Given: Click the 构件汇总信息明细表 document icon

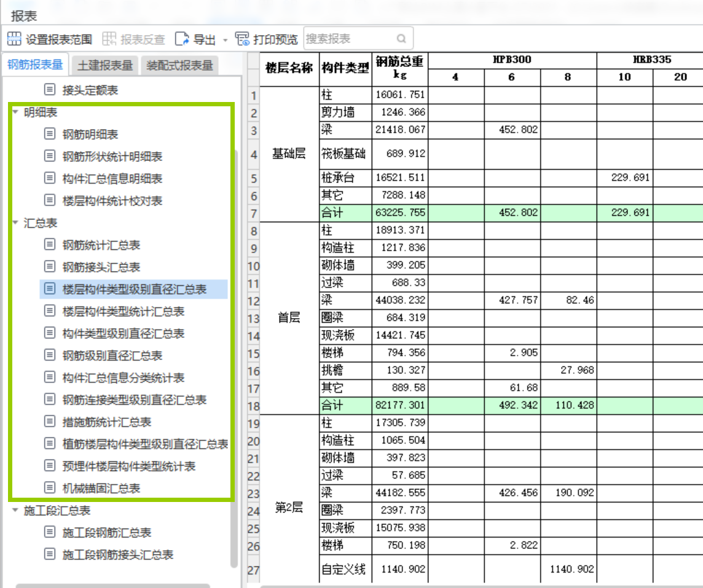Looking at the screenshot, I should [x=50, y=178].
